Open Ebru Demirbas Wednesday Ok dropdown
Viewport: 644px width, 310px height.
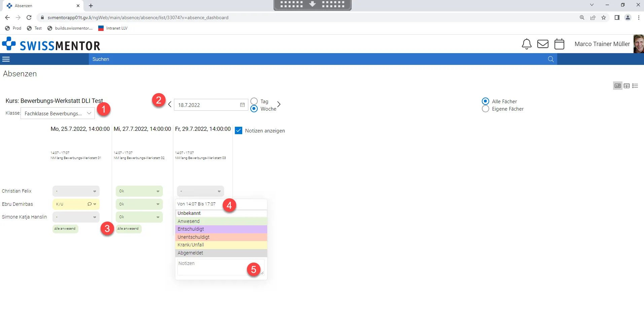(139, 204)
